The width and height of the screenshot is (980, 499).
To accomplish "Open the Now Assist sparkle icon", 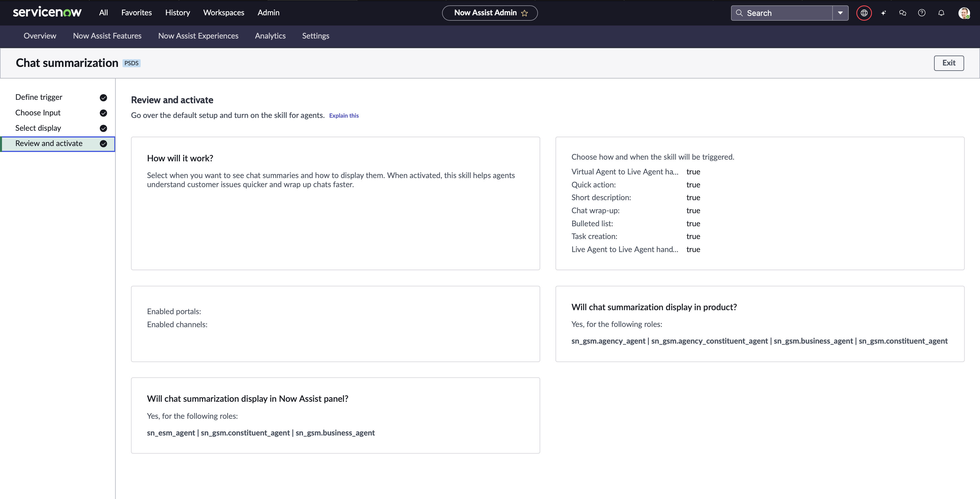I will (x=883, y=13).
